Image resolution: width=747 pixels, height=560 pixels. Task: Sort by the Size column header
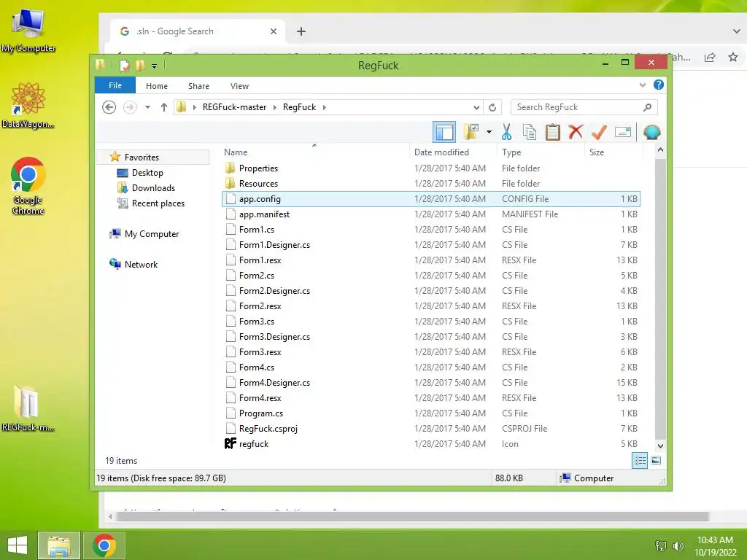pos(597,152)
